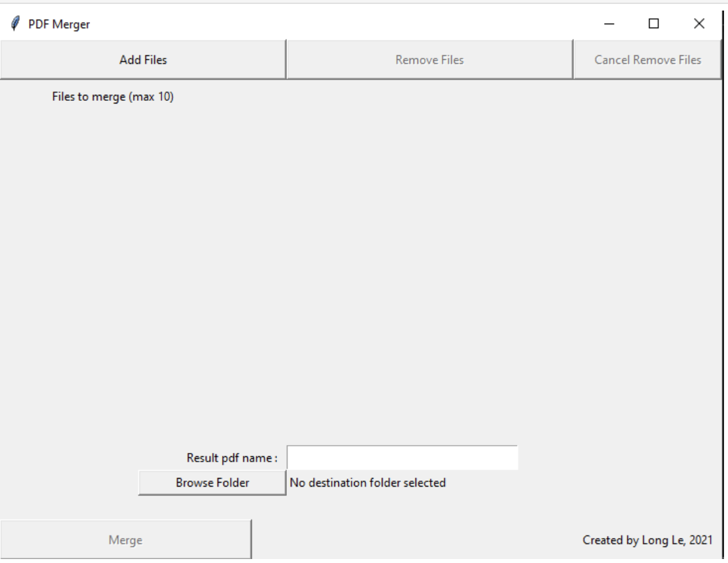728x563 pixels.
Task: Close the PDF Merger window
Action: 699,24
